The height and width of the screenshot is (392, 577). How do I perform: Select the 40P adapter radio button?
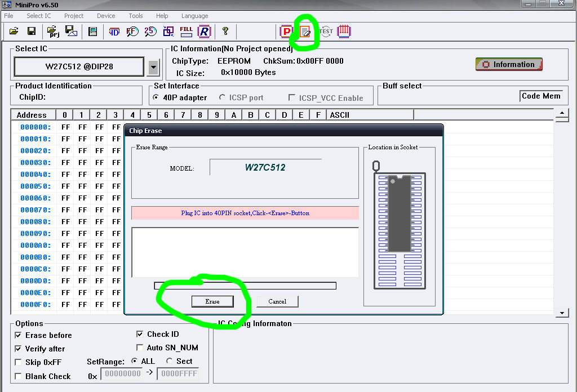click(x=156, y=97)
